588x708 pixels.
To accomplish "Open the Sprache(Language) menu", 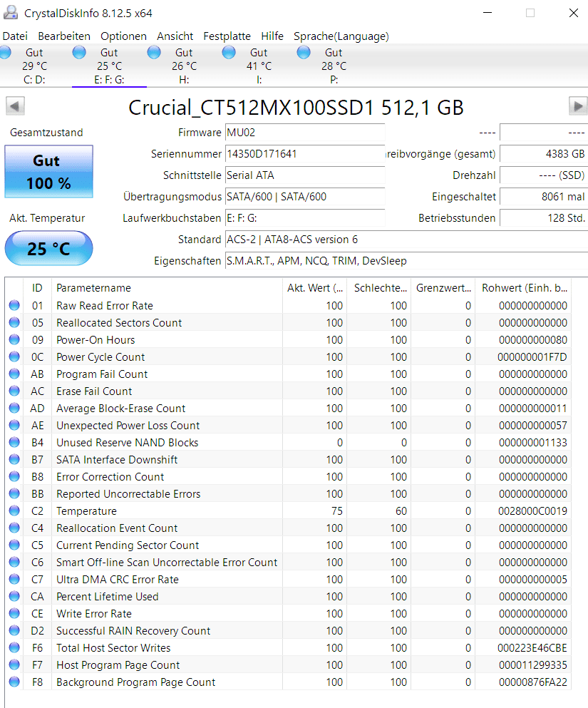I will 341,36.
